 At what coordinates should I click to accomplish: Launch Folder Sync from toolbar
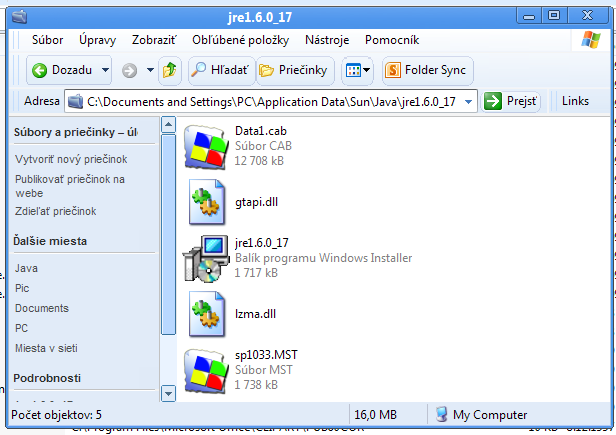point(427,70)
